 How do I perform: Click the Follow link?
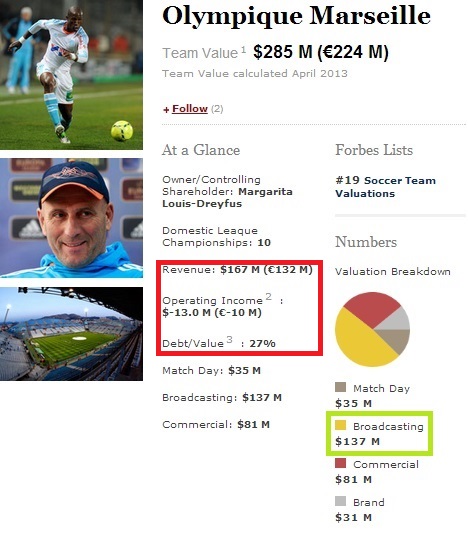190,109
